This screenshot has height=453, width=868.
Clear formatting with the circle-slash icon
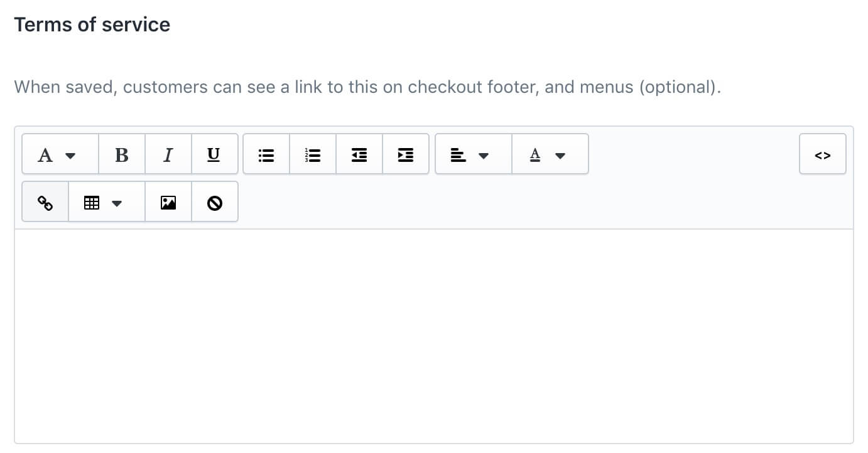point(215,202)
